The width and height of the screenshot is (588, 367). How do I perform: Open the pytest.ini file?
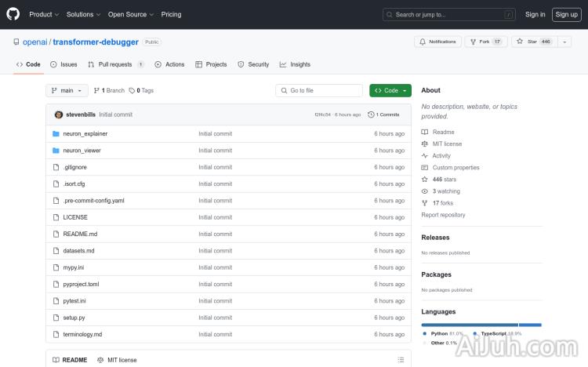(x=74, y=301)
